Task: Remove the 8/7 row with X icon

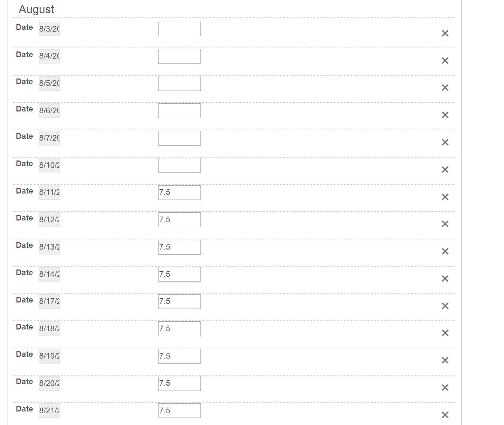Action: 445,142
